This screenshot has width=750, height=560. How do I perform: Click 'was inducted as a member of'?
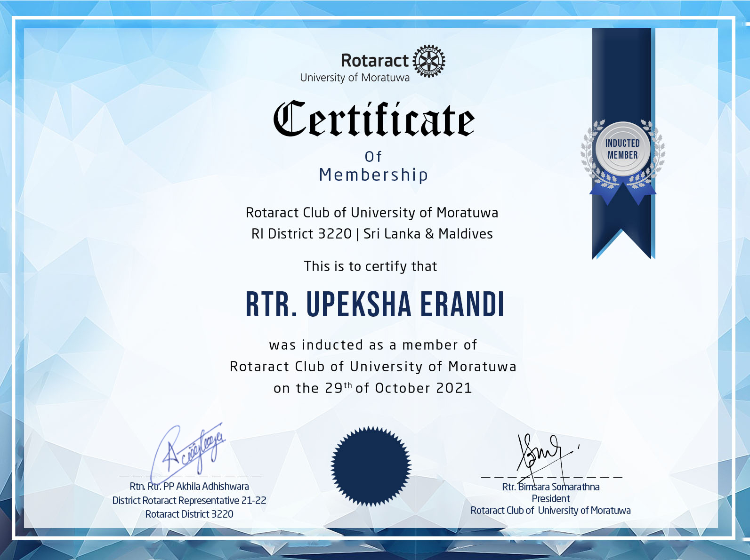point(373,345)
